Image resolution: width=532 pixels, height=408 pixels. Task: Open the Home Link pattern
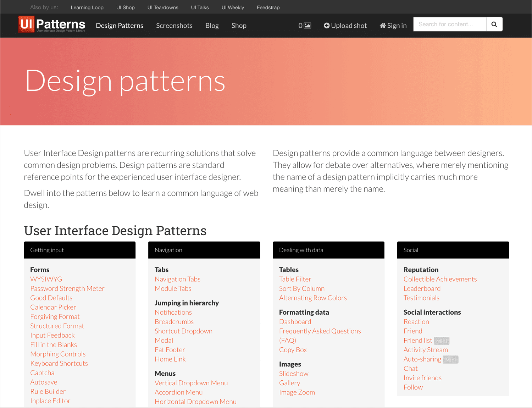tap(170, 359)
